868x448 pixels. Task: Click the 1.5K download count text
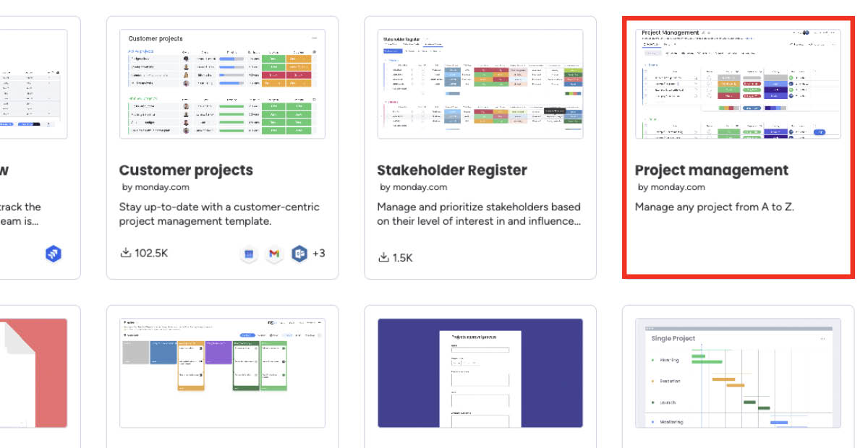403,257
